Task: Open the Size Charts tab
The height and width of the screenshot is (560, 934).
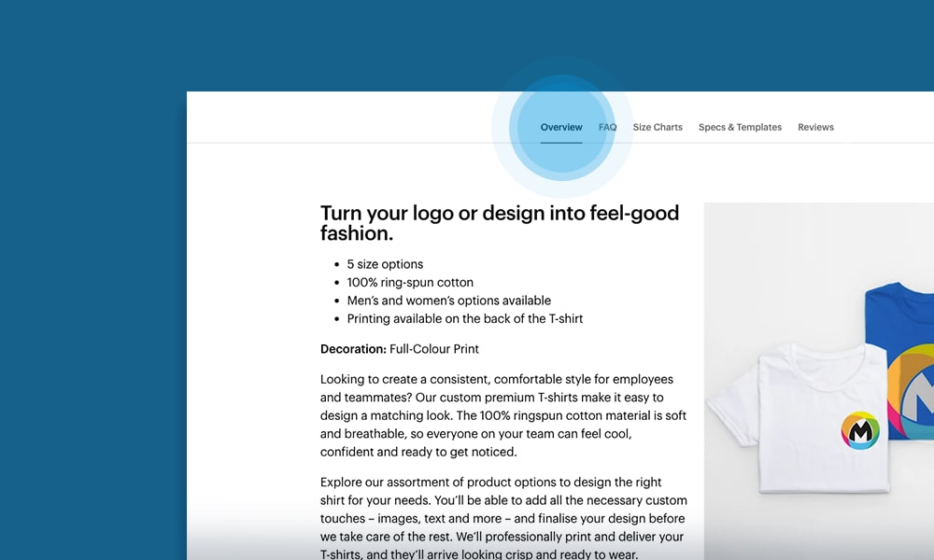Action: tap(658, 127)
